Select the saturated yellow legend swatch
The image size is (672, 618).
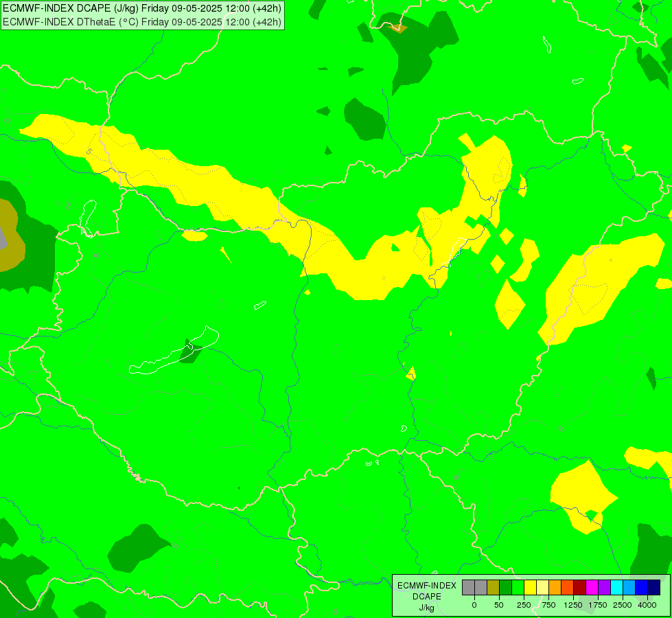click(531, 587)
